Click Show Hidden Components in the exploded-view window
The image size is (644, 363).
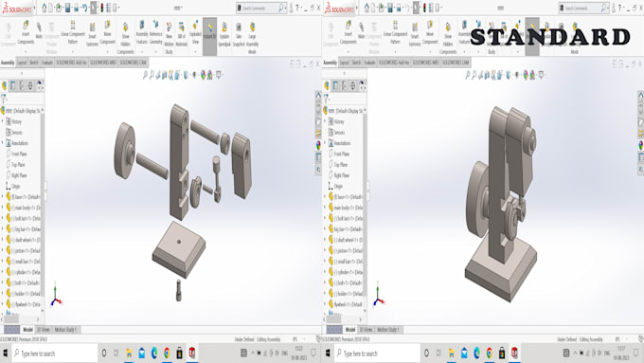click(x=125, y=38)
